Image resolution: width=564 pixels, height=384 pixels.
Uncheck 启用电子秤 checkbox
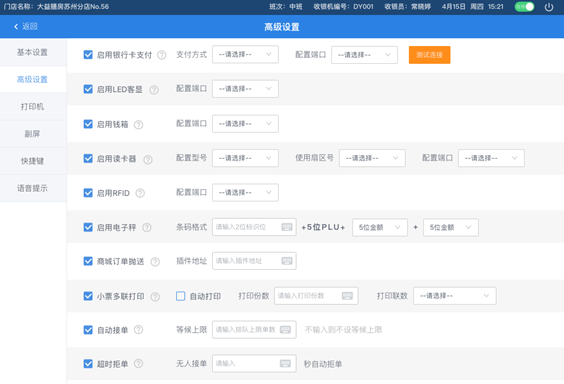[88, 227]
